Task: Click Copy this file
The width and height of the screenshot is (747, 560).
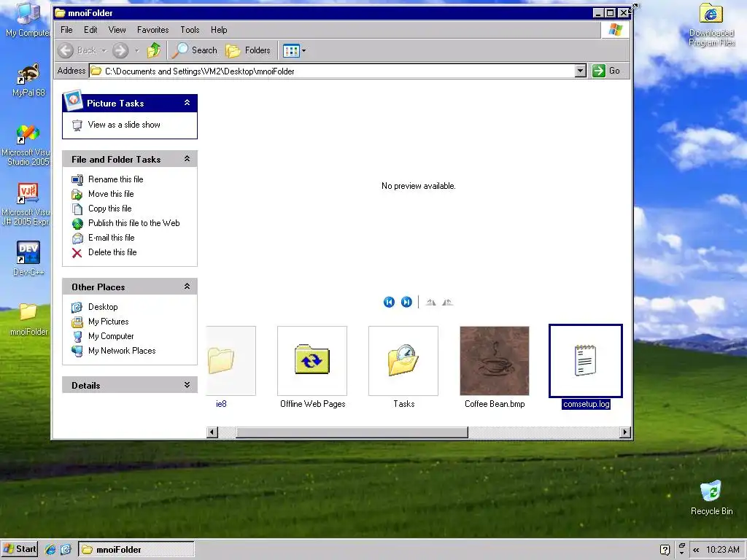Action: [109, 209]
